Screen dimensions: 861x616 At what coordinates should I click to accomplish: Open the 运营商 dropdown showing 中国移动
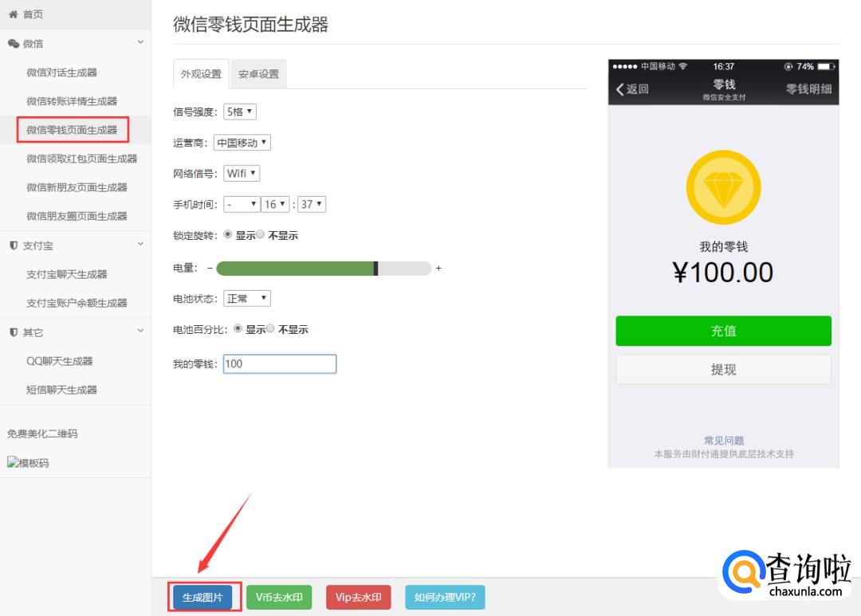[x=242, y=143]
